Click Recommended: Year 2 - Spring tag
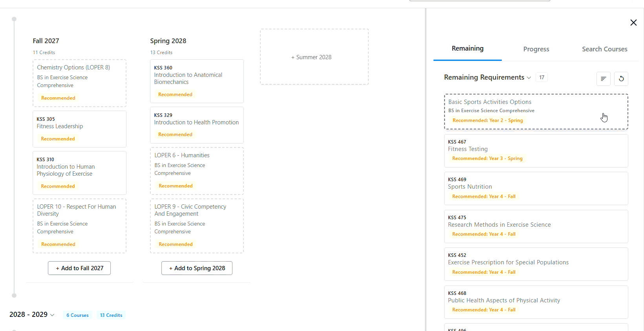The image size is (644, 331). point(488,120)
